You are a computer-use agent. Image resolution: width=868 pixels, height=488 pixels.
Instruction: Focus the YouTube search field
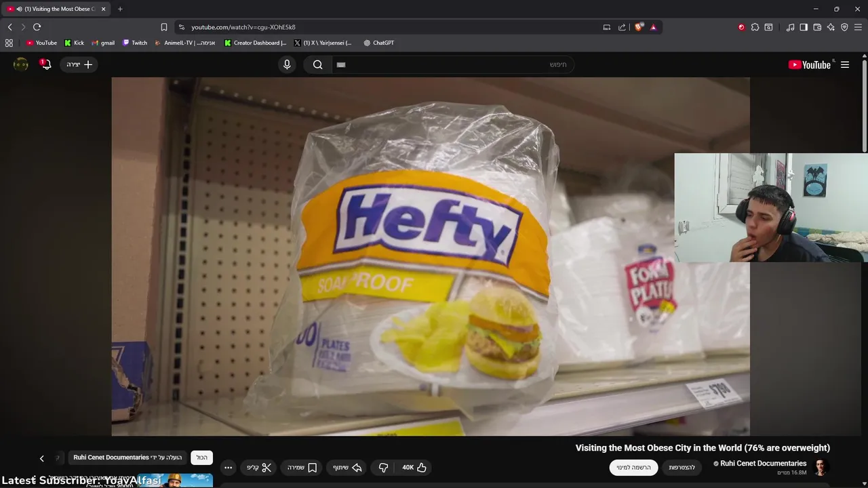tap(453, 64)
